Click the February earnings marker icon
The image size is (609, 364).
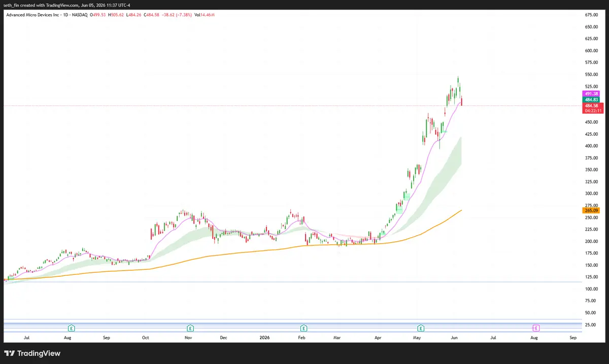click(x=303, y=327)
